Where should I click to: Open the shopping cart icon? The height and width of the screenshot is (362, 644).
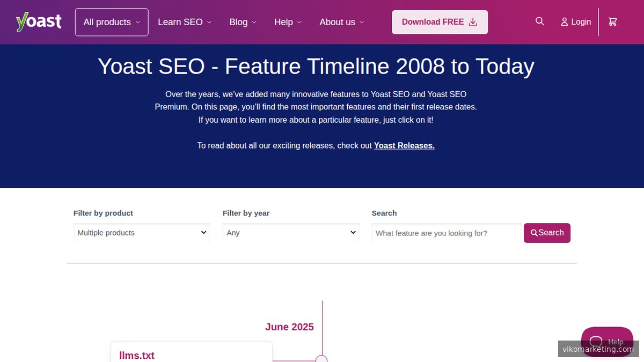pos(612,21)
